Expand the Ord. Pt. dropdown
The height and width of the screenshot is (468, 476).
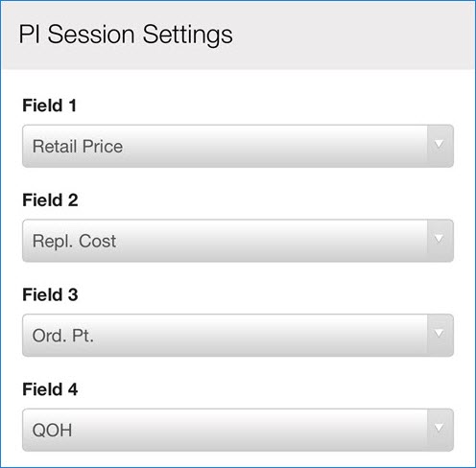pyautogui.click(x=238, y=336)
